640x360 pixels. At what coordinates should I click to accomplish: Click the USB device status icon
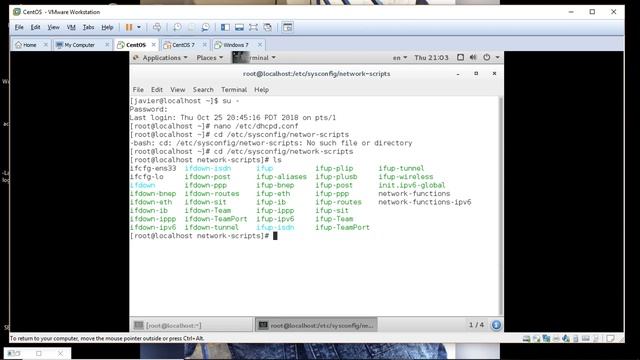click(x=576, y=338)
